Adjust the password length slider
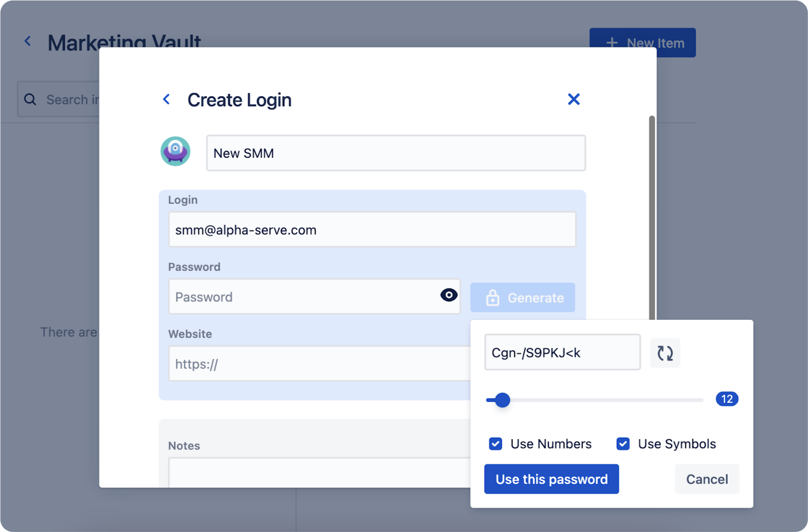The height and width of the screenshot is (532, 808). pos(501,400)
